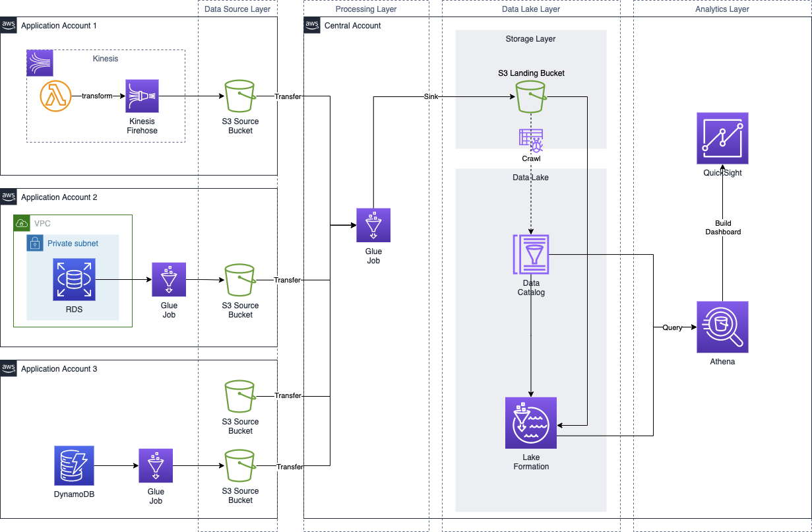
Task: Select the Data Lake group title
Action: point(531,178)
